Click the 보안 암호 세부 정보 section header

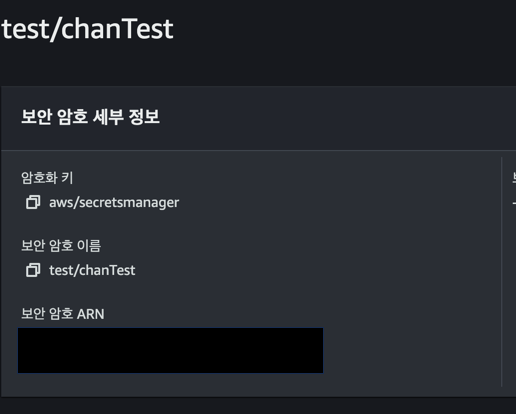91,117
